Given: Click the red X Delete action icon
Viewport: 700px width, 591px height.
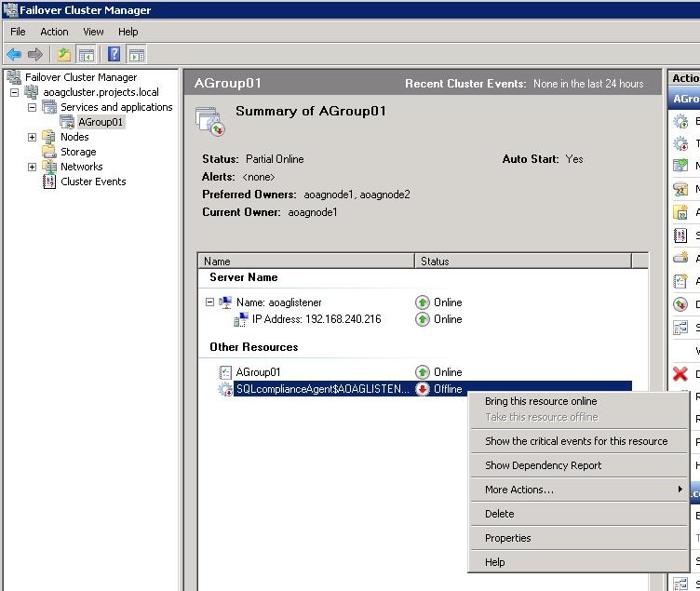Looking at the screenshot, I should coord(680,373).
